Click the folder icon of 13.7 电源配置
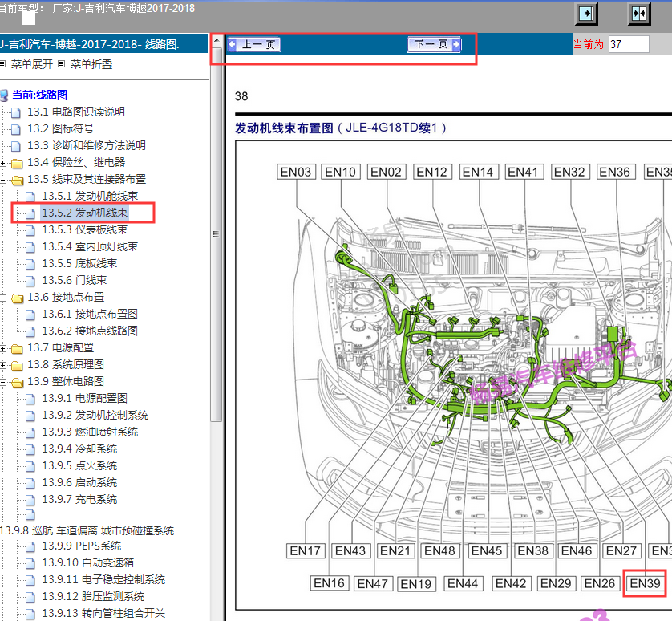Viewport: 672px width, 621px height. [17, 349]
